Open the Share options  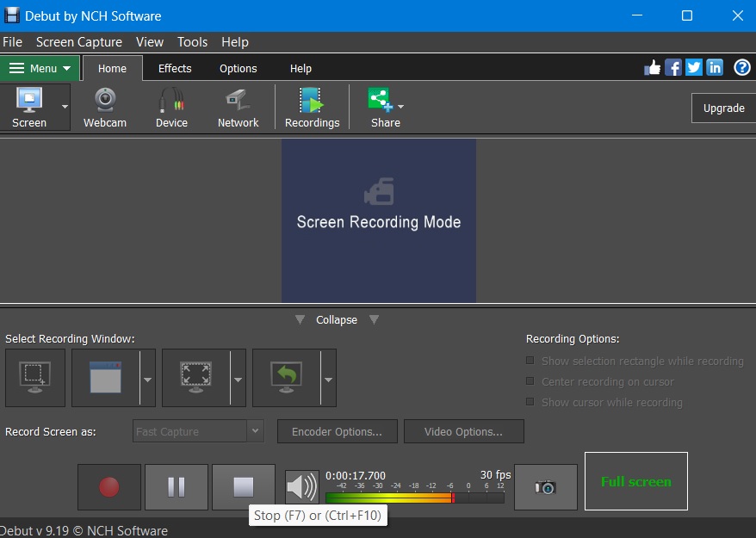380,105
